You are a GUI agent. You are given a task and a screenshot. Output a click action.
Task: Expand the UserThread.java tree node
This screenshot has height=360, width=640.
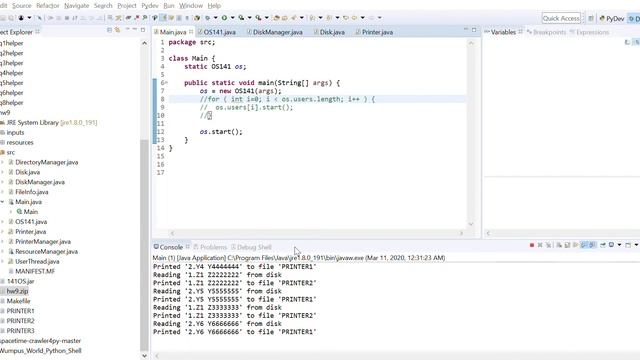2,261
